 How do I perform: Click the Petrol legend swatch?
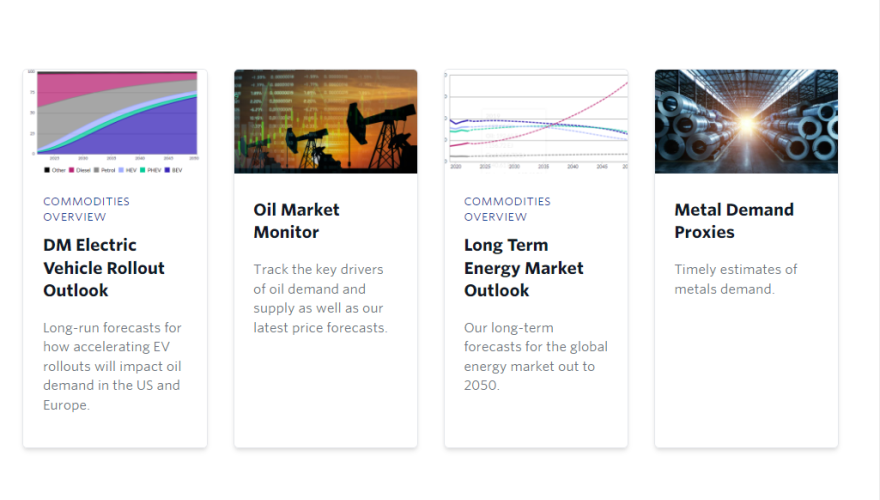(x=97, y=170)
